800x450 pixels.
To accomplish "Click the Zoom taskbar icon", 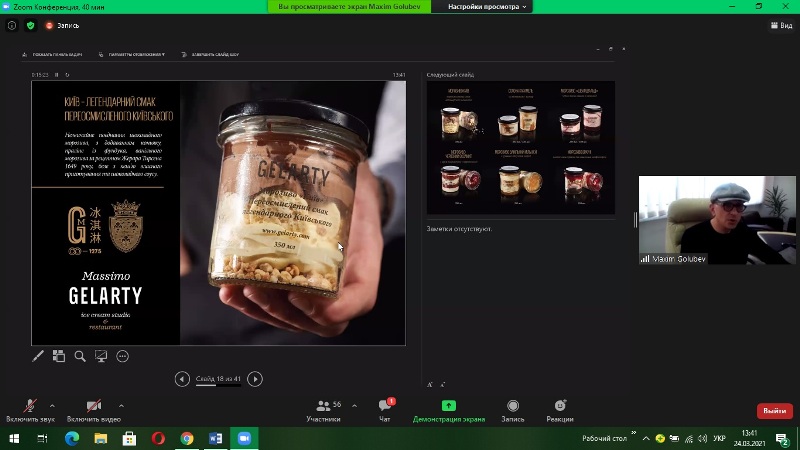I will [x=244, y=438].
